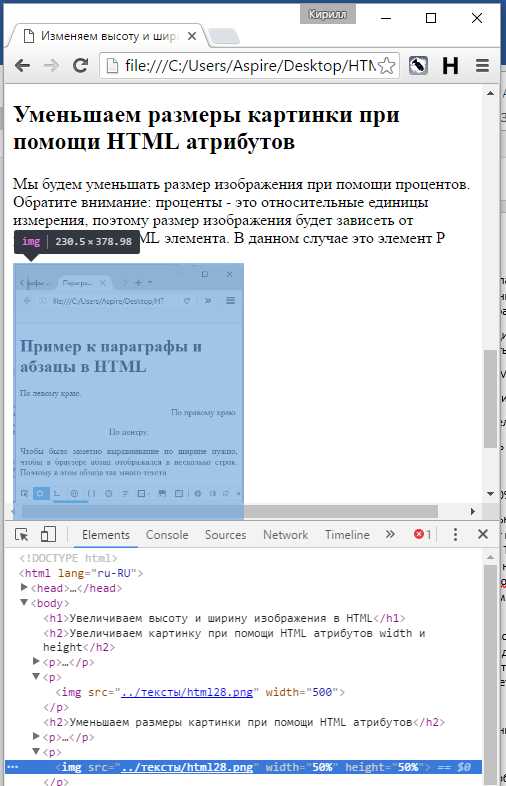Reload the page
506x786 pixels.
80,66
